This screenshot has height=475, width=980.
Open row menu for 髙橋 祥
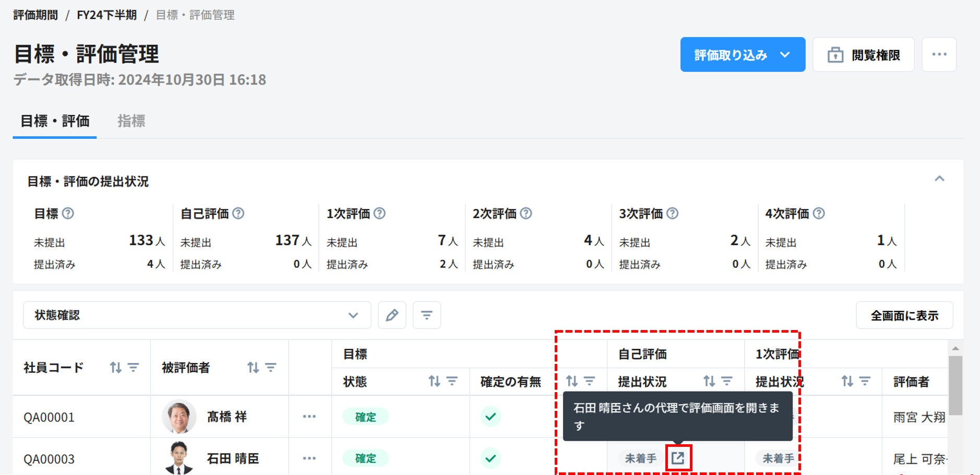point(309,417)
